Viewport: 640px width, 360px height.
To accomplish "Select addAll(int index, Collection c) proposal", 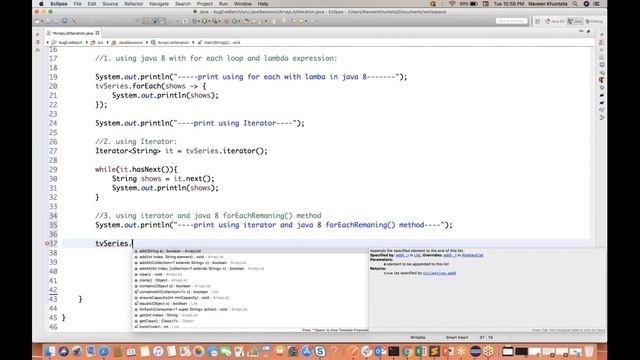I will pos(250,269).
